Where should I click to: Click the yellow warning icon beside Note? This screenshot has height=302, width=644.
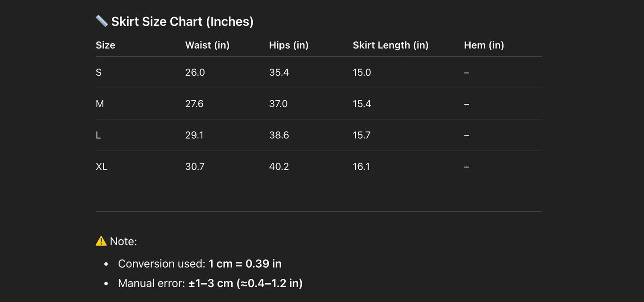pyautogui.click(x=101, y=241)
